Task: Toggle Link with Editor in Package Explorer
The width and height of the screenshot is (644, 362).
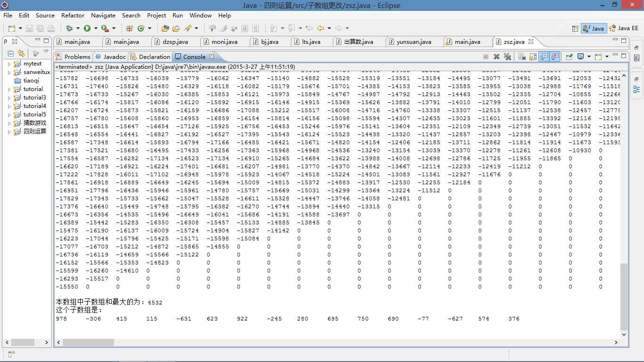Action: pos(21,53)
